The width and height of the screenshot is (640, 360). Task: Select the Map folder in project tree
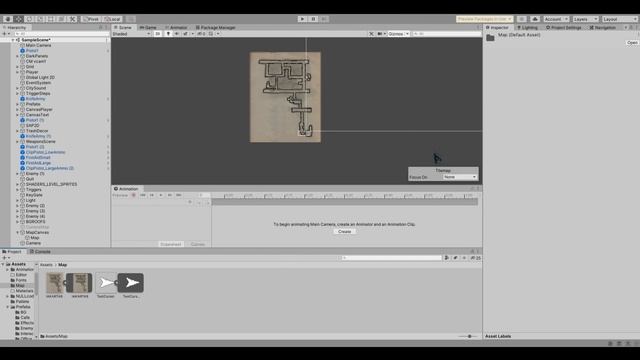[x=20, y=285]
